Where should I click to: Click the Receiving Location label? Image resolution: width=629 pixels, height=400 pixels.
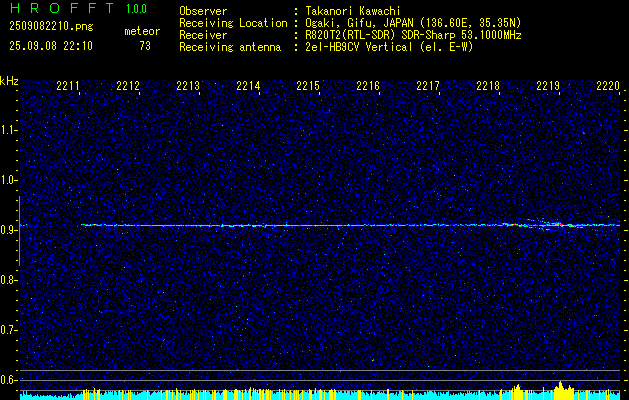click(233, 23)
